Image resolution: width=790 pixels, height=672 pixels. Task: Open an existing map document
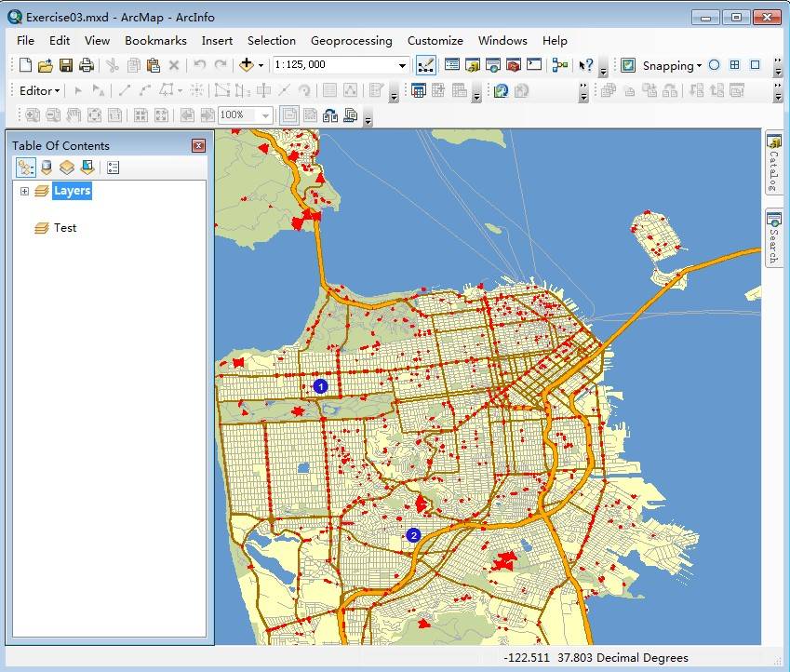pos(46,65)
